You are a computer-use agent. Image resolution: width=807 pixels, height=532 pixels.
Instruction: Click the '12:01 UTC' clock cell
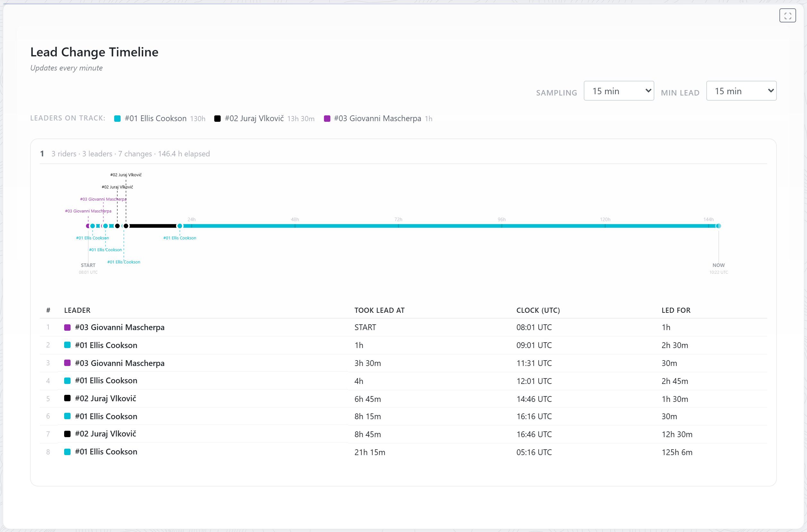pyautogui.click(x=534, y=381)
